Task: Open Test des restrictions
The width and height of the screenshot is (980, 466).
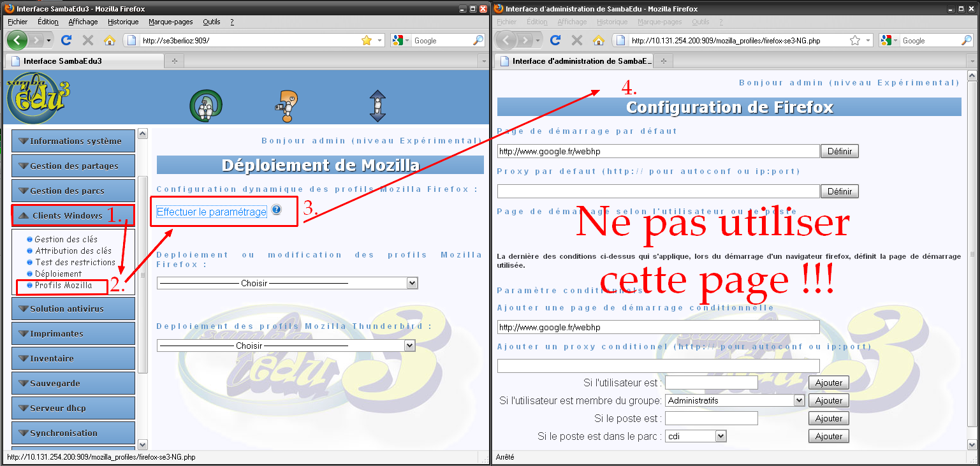Action: (75, 263)
